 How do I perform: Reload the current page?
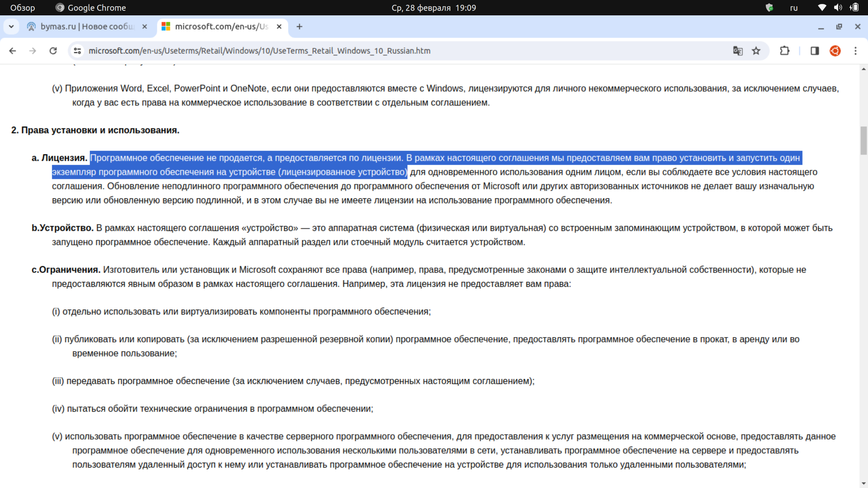coord(53,51)
